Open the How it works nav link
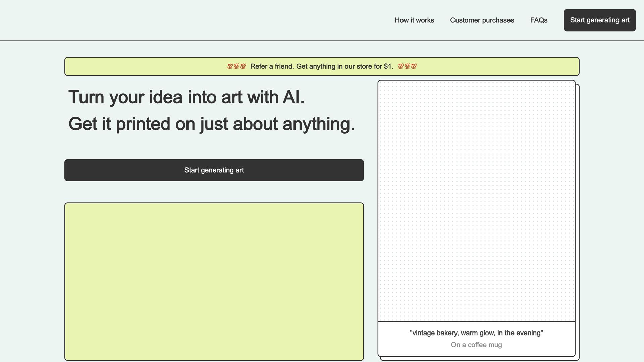 pos(414,20)
